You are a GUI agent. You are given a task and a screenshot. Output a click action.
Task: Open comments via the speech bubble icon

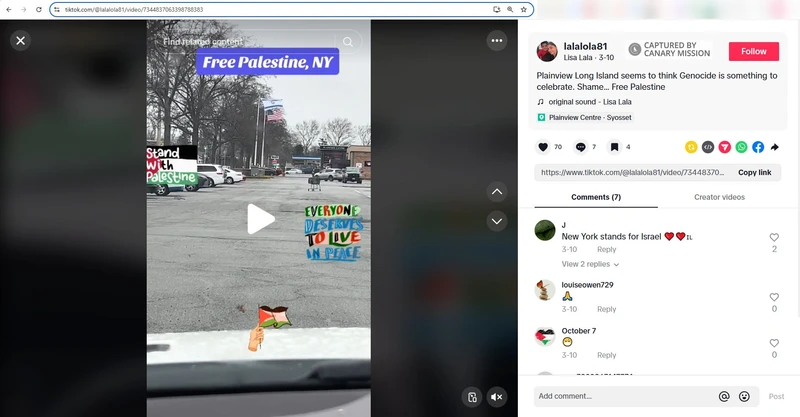click(x=580, y=147)
